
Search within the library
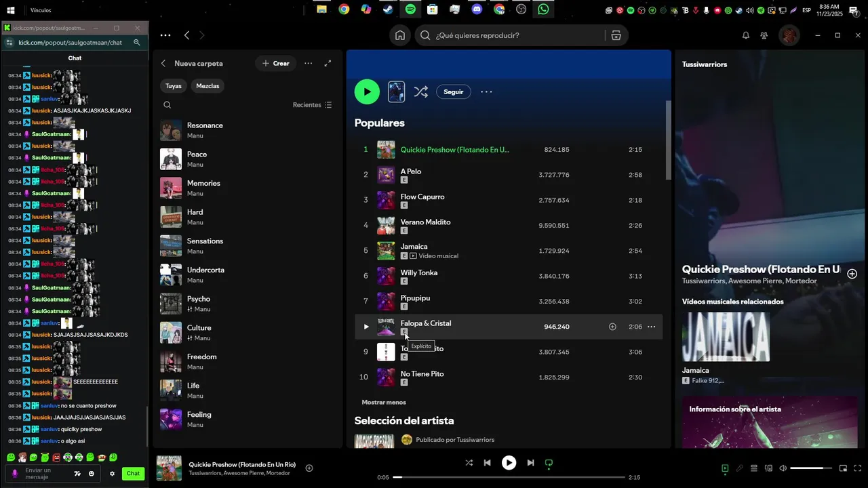click(167, 105)
